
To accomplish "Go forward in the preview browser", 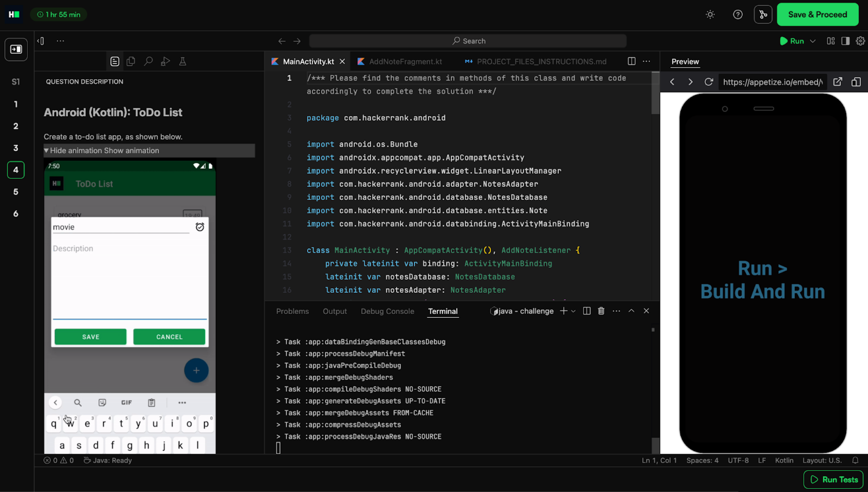I will 690,82.
